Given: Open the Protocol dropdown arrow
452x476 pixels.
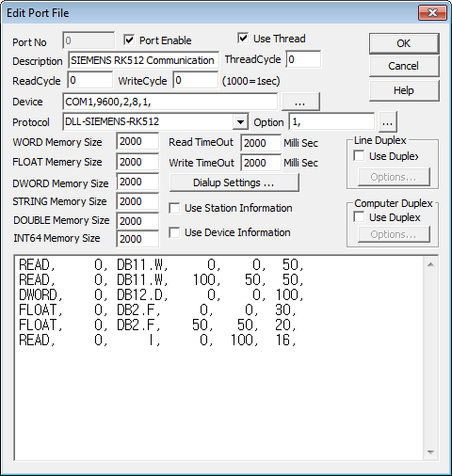Looking at the screenshot, I should coord(240,121).
